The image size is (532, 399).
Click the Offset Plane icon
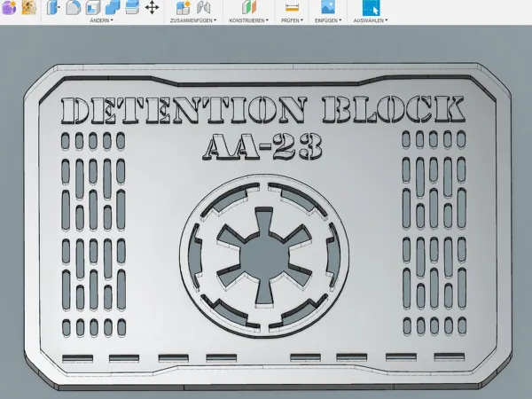pyautogui.click(x=249, y=7)
